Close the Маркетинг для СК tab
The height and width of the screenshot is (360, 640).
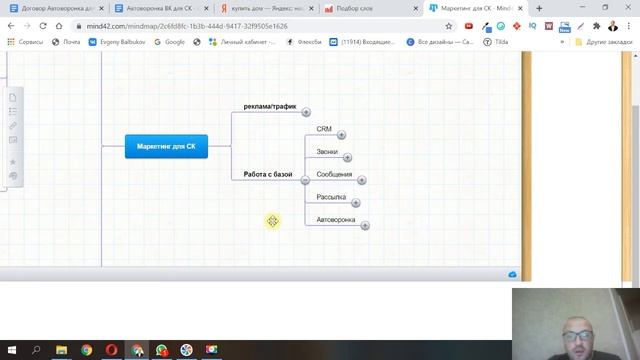tap(520, 8)
